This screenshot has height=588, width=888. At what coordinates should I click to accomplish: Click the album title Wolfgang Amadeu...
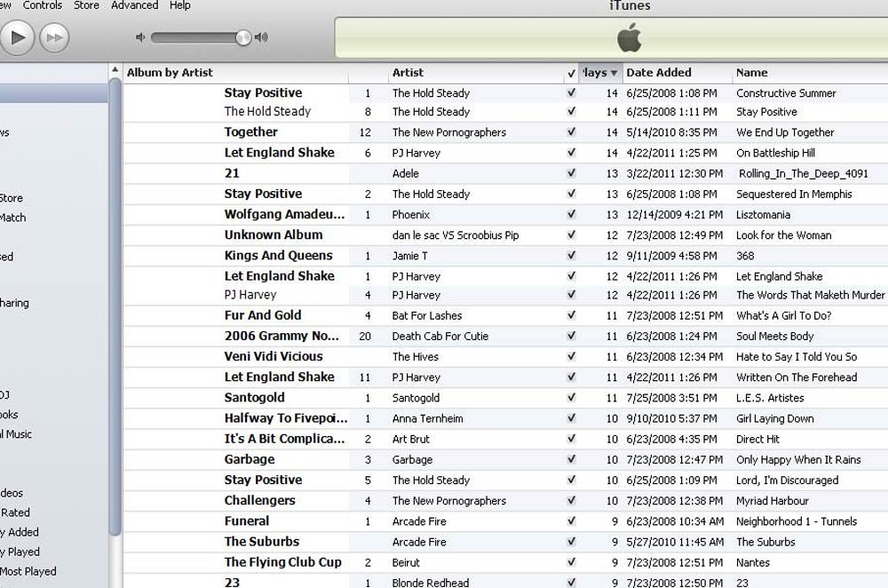pos(284,214)
